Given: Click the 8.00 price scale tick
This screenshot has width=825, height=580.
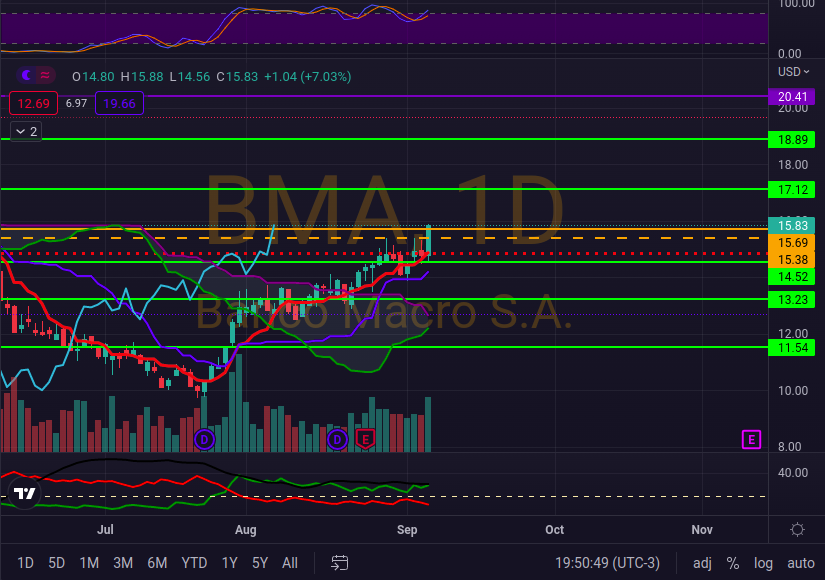Looking at the screenshot, I should [790, 446].
